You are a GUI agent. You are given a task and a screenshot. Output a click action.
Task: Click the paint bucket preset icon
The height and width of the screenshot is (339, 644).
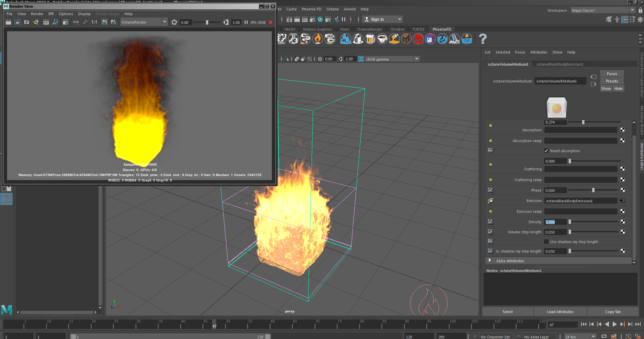[x=430, y=39]
